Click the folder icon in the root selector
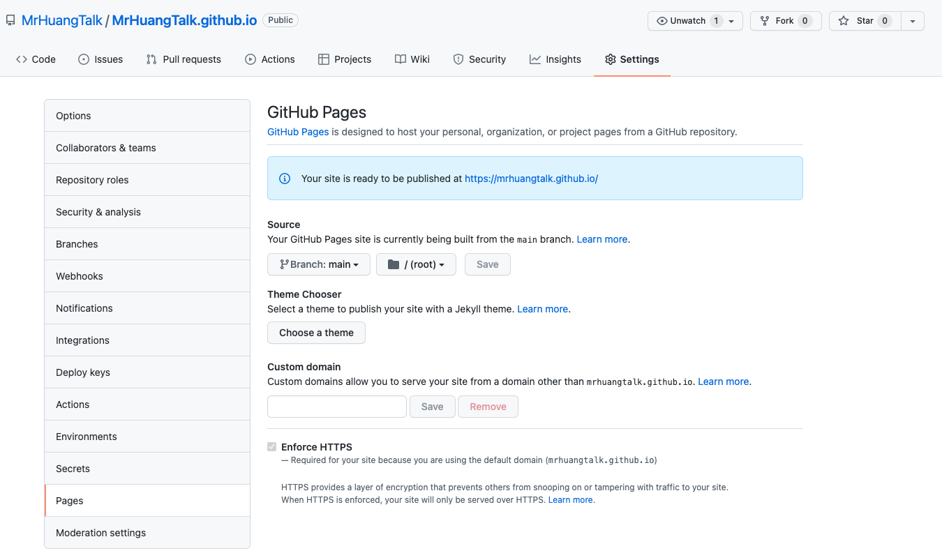Image resolution: width=942 pixels, height=560 pixels. pyautogui.click(x=394, y=264)
